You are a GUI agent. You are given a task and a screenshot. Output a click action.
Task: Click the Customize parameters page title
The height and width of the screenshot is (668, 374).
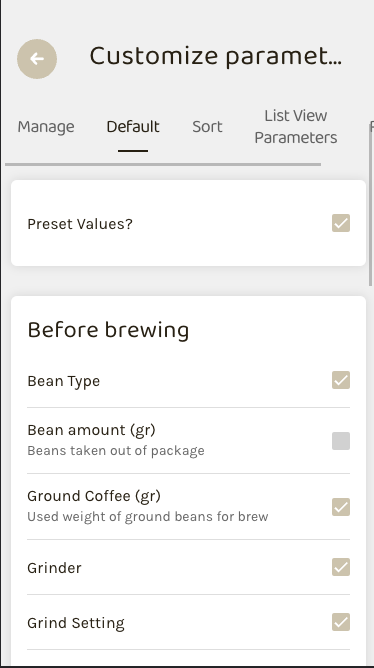pyautogui.click(x=215, y=56)
